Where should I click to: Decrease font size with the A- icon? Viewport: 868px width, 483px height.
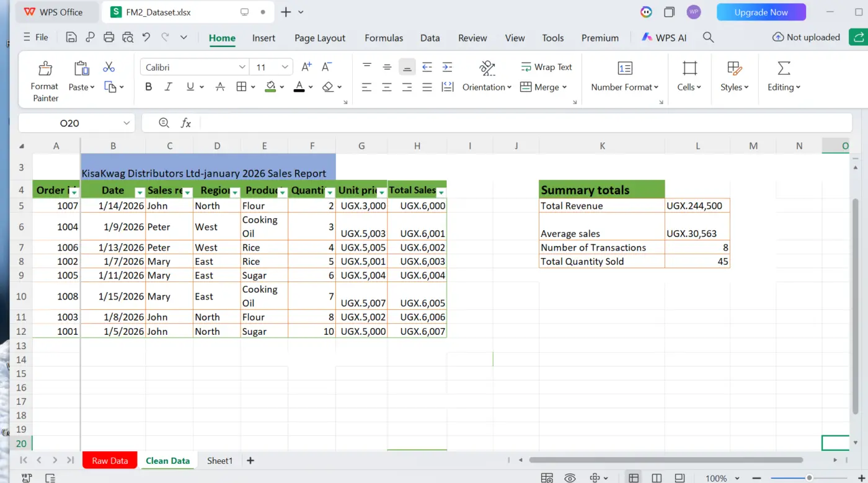tap(327, 67)
